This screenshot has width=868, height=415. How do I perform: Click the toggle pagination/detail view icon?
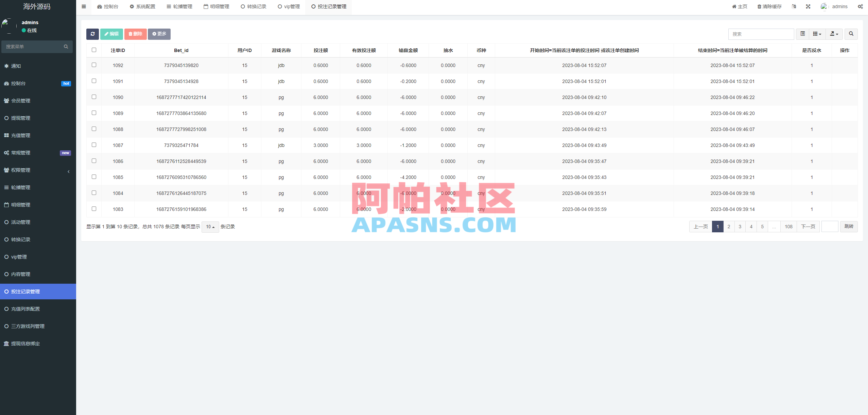pyautogui.click(x=803, y=34)
